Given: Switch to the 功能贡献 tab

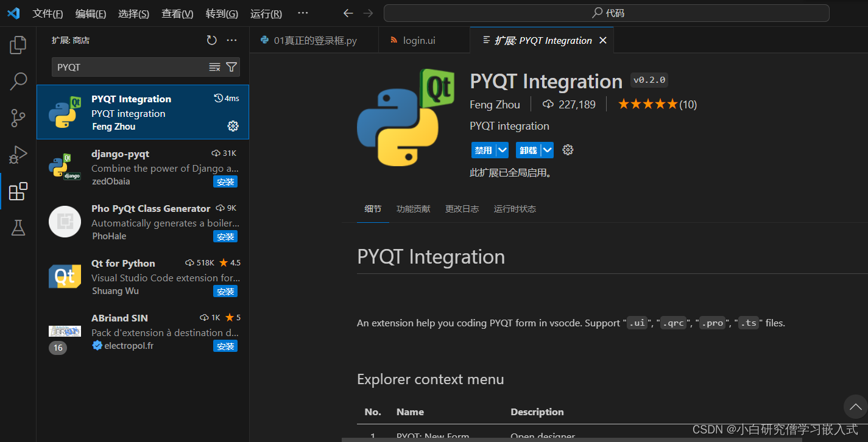Looking at the screenshot, I should 413,209.
